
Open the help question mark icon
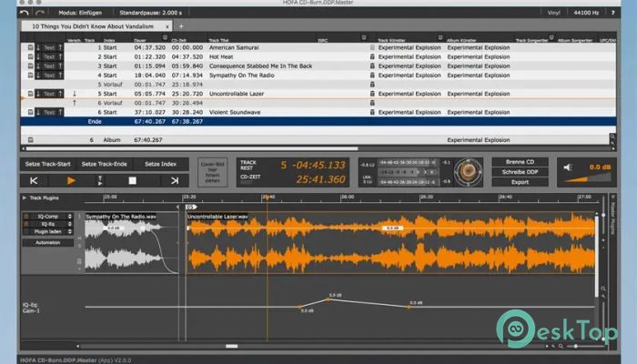612,13
